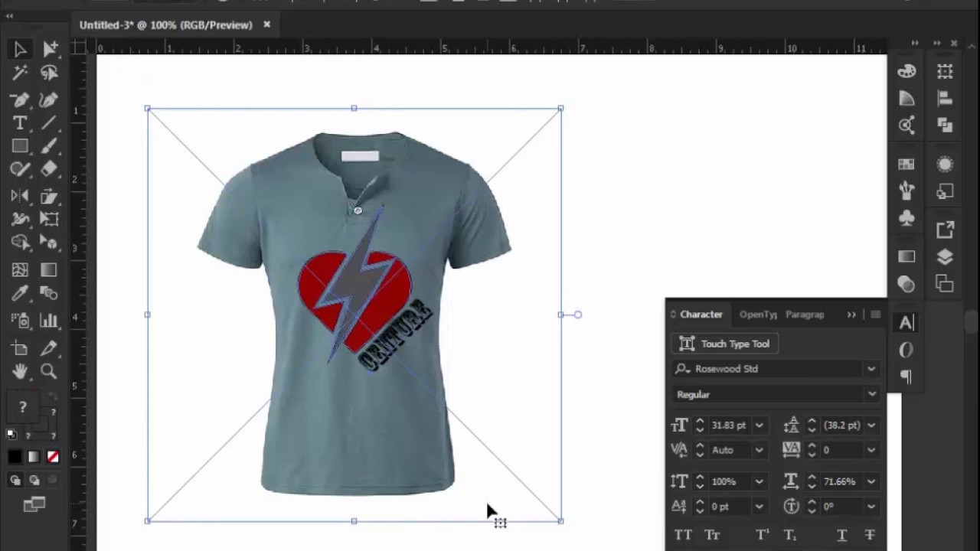This screenshot has width=980, height=551.
Task: Select the Shape Builder tool
Action: [21, 243]
